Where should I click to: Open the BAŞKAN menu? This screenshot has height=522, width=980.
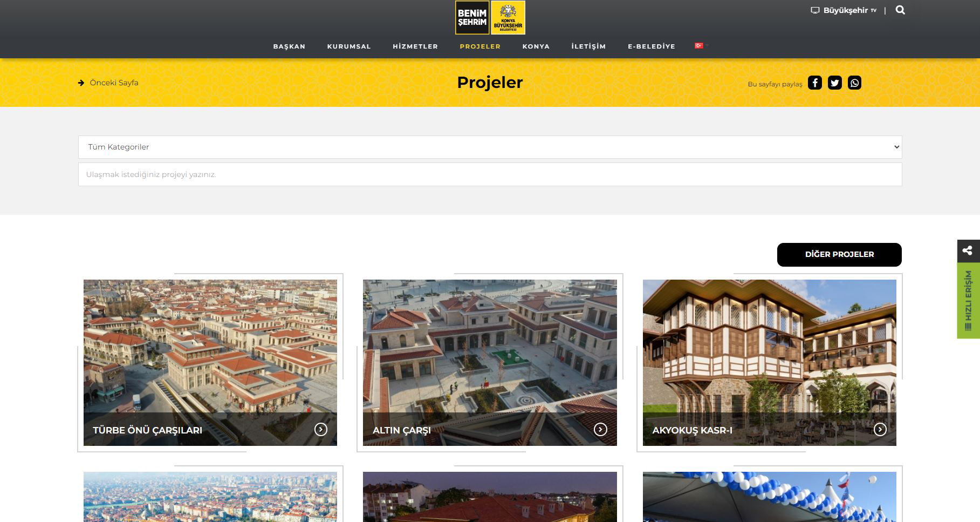289,46
